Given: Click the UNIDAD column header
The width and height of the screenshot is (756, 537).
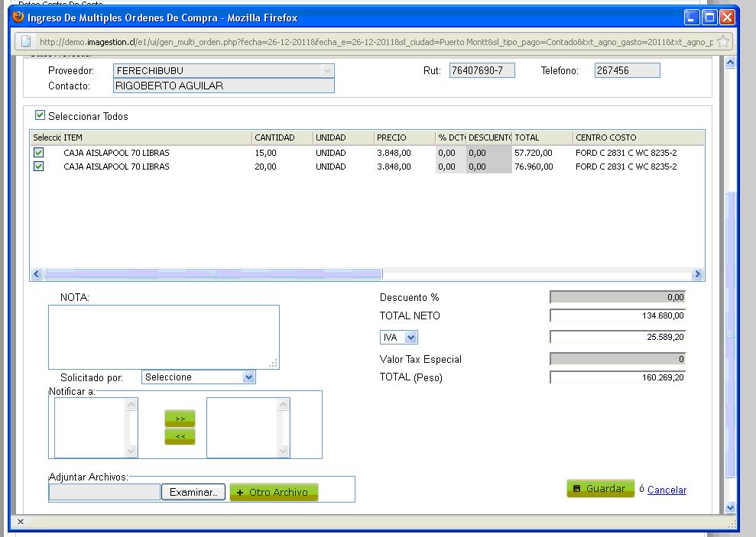Looking at the screenshot, I should 343,137.
